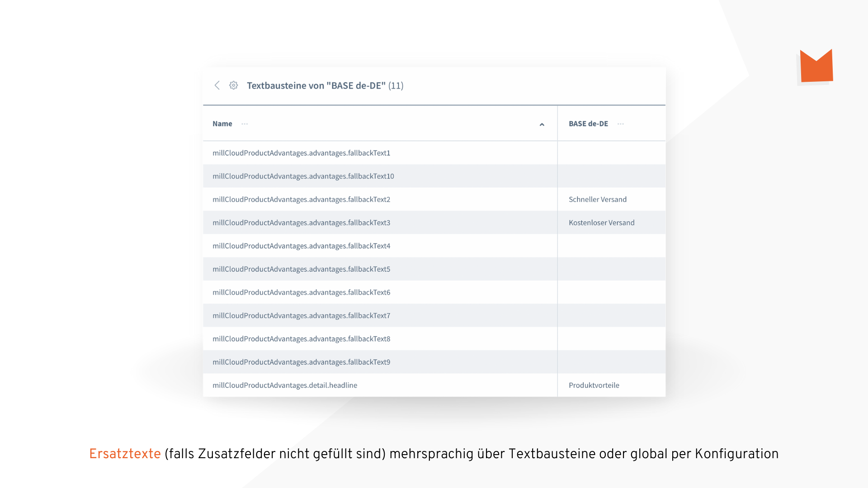Open the gear settings icon beside the title
The width and height of the screenshot is (868, 488).
tap(233, 85)
